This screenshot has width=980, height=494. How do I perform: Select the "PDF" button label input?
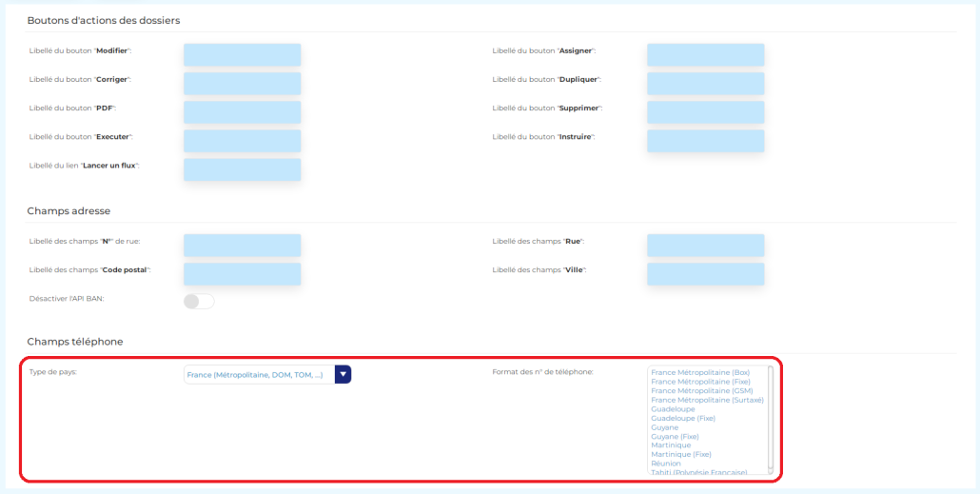pos(242,112)
